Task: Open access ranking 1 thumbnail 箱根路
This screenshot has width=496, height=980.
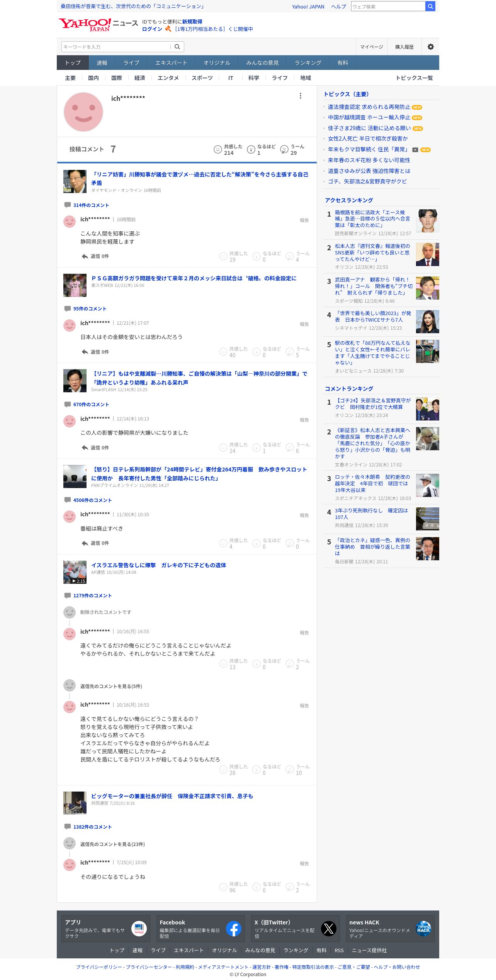Action: [428, 221]
